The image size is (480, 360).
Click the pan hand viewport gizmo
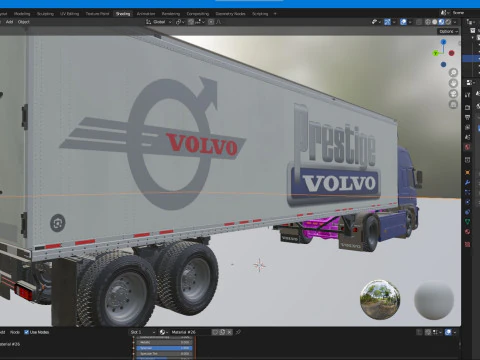pos(453,83)
